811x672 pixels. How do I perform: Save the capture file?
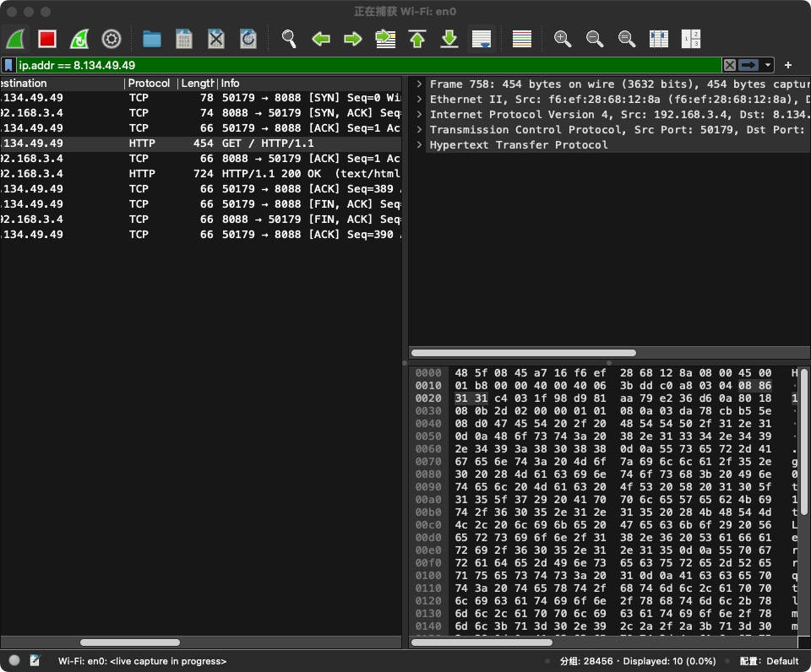click(183, 39)
